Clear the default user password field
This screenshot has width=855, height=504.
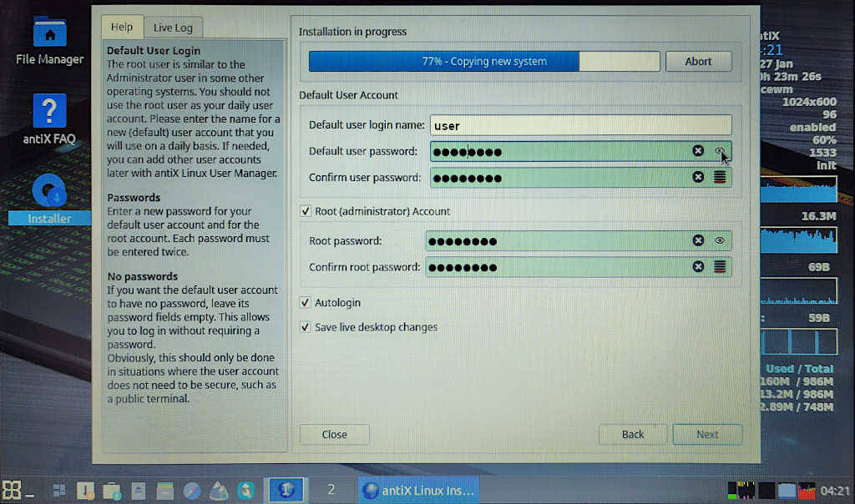698,151
